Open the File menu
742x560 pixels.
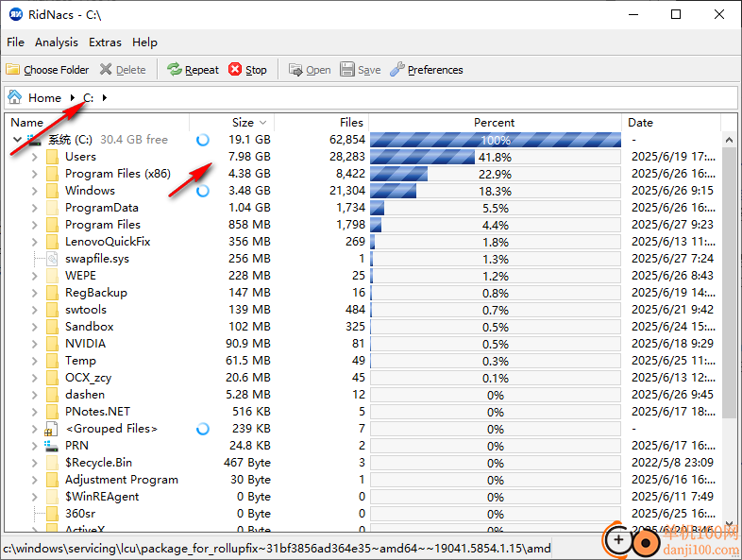click(x=15, y=42)
